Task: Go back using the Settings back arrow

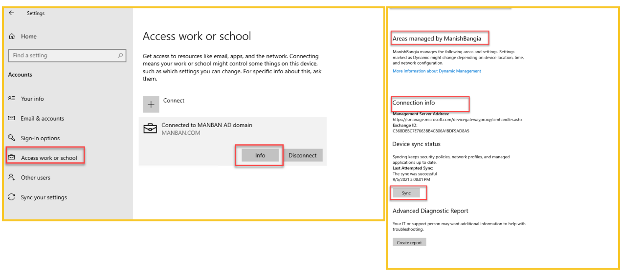Action: pos(12,13)
